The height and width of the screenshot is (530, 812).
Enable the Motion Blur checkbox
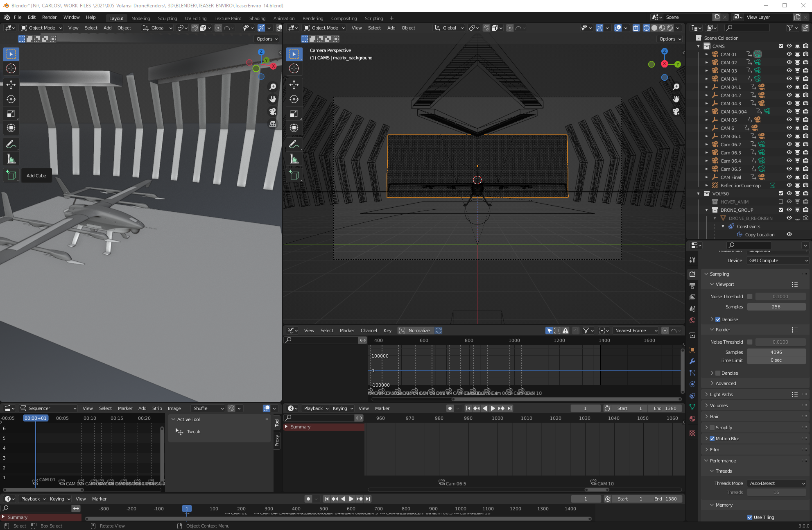(x=712, y=439)
